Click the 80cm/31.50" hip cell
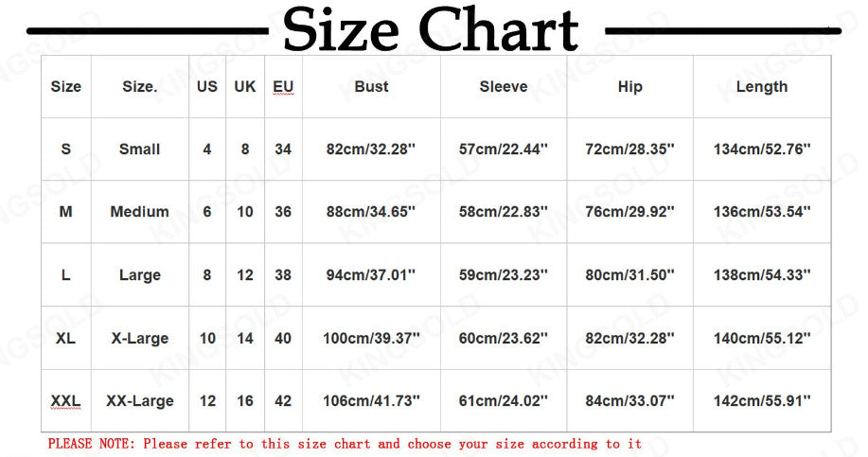The width and height of the screenshot is (868, 457). 629,274
